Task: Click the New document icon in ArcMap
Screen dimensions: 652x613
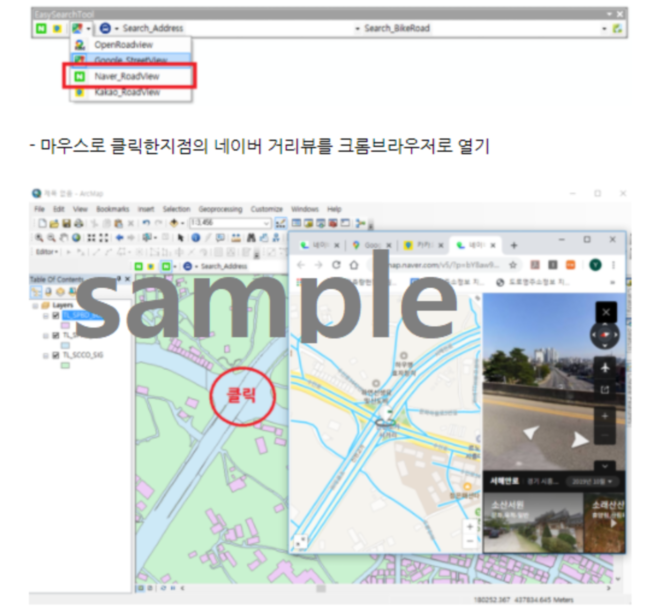Action: [x=42, y=223]
